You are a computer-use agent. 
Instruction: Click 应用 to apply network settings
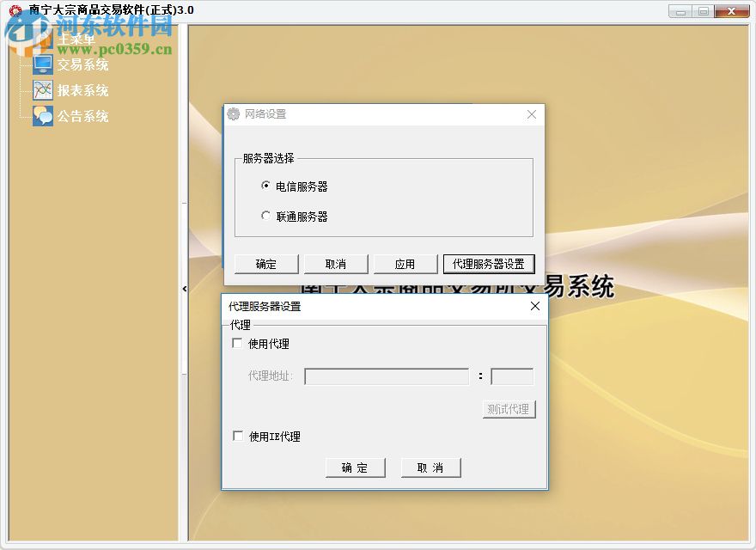point(405,264)
